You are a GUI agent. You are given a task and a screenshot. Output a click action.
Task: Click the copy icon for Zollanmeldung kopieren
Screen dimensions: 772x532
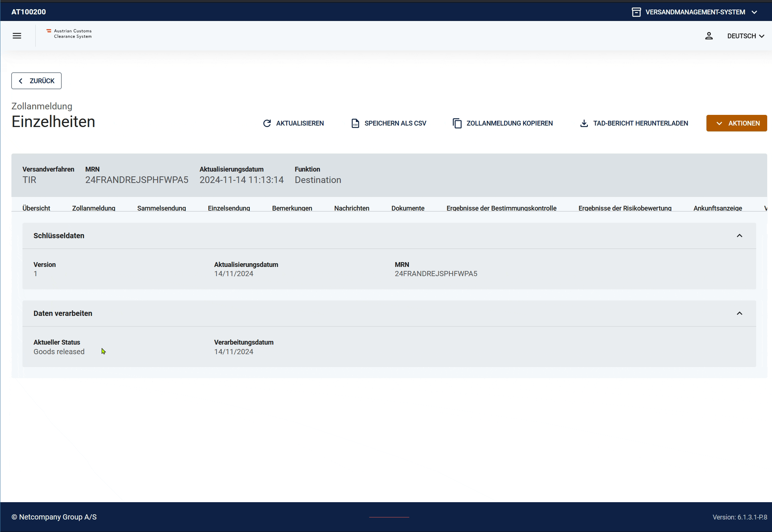457,123
